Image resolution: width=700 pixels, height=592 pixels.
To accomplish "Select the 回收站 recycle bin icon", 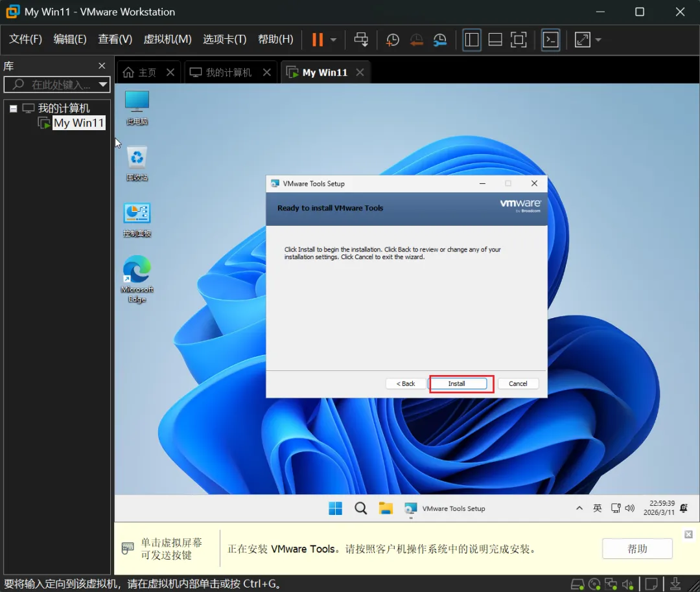I will pos(137,163).
